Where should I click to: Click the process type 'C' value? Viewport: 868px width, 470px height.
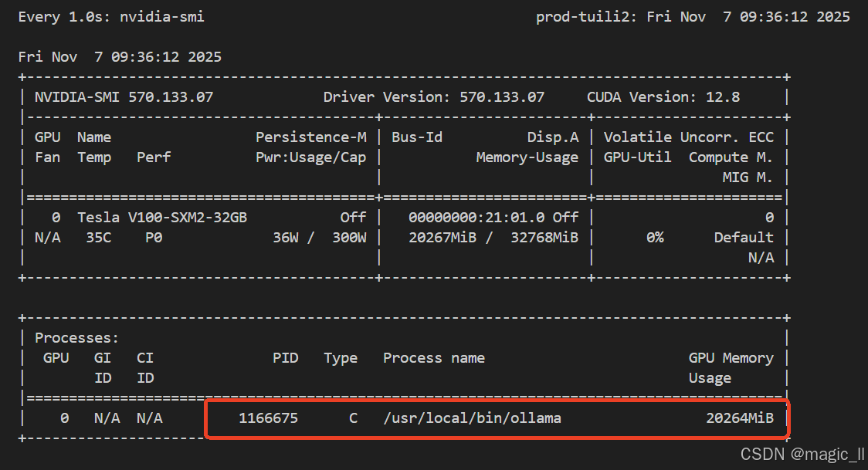pyautogui.click(x=353, y=418)
